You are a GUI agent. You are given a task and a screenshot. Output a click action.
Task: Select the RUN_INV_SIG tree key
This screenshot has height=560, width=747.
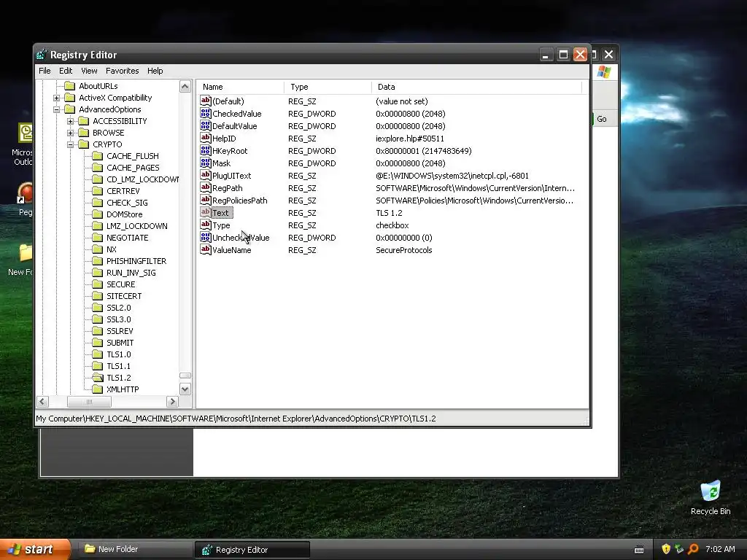131,273
